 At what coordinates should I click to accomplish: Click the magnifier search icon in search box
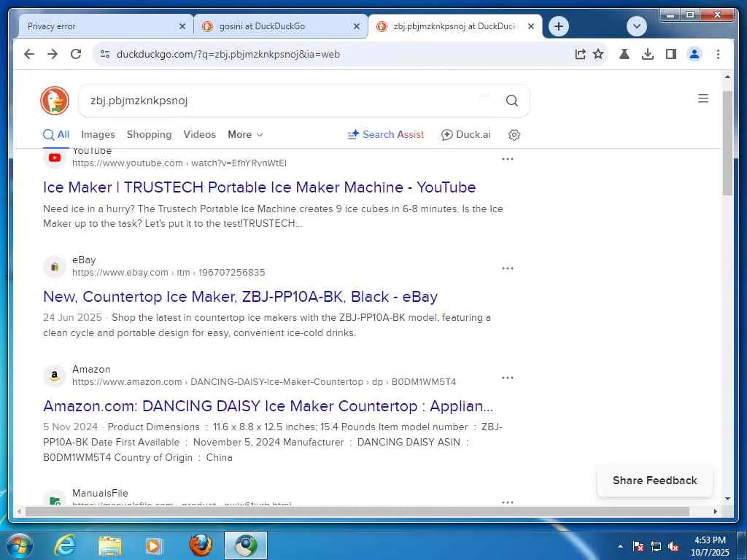[511, 101]
